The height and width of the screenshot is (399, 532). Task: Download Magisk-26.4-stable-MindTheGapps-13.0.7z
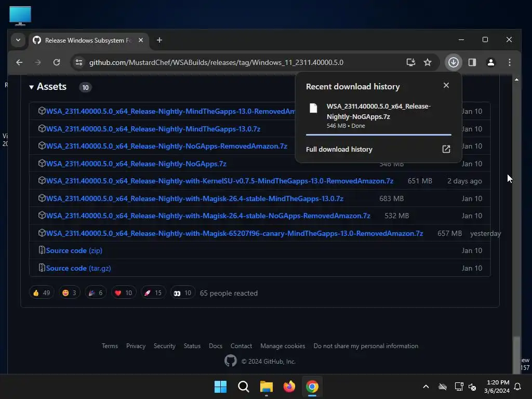click(194, 199)
